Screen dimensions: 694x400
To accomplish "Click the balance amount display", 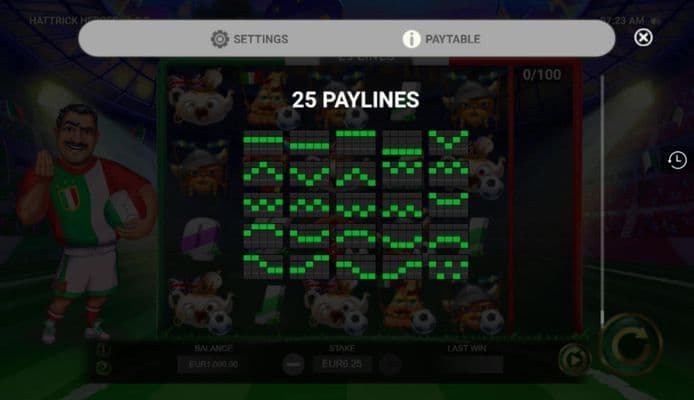I will pos(213,364).
